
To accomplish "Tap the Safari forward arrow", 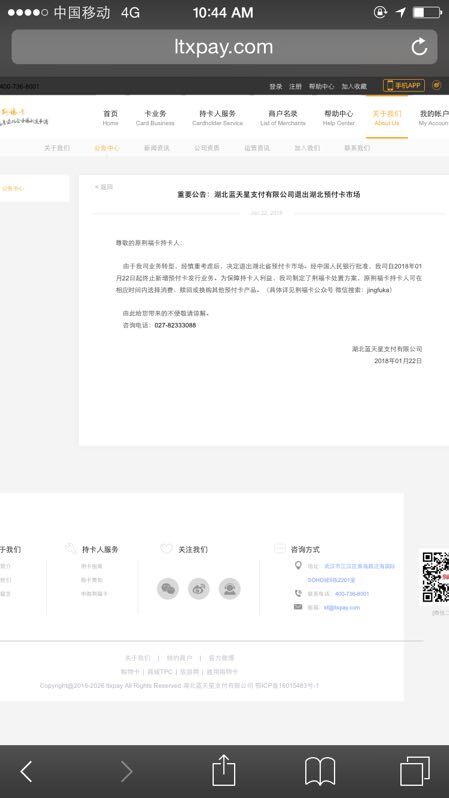I will pos(126,772).
